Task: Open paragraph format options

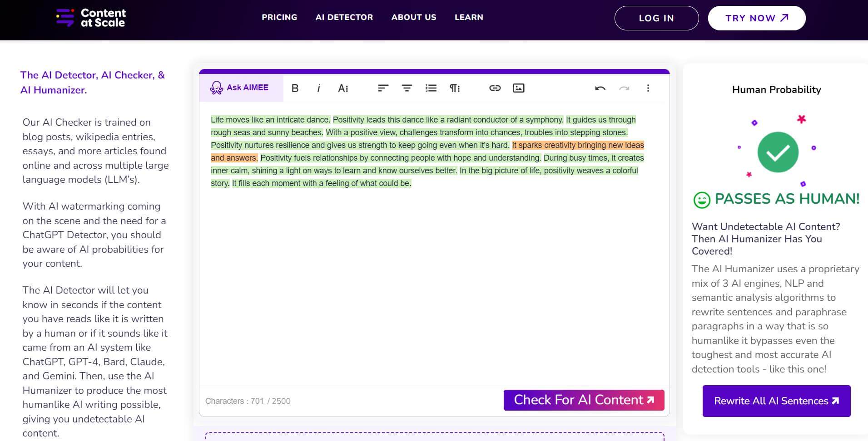Action: [455, 88]
